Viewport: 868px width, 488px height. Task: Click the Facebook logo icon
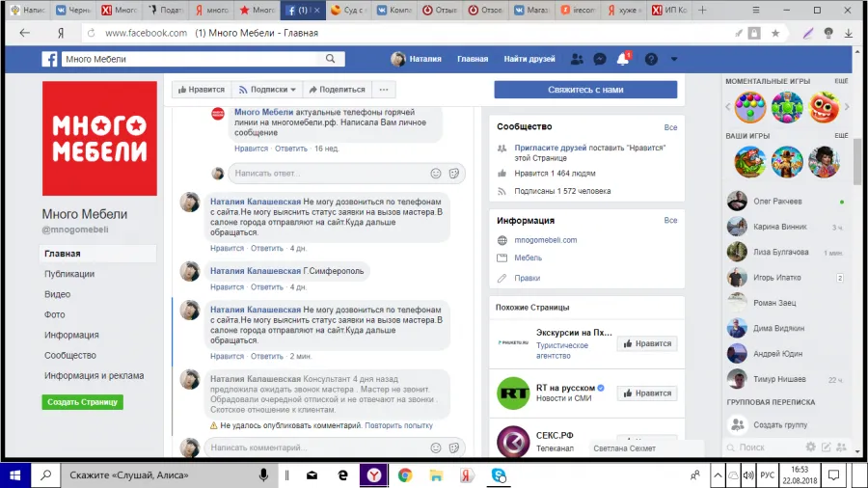coord(49,59)
